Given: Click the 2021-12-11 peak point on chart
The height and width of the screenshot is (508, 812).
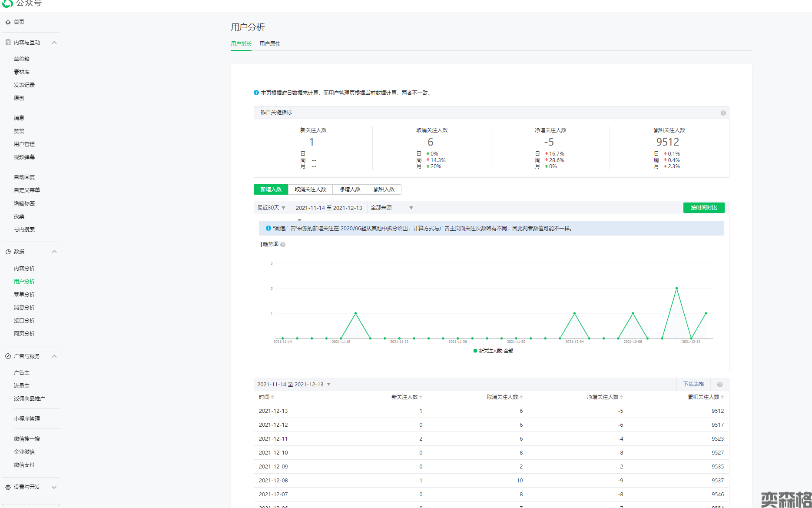Looking at the screenshot, I should coord(676,288).
